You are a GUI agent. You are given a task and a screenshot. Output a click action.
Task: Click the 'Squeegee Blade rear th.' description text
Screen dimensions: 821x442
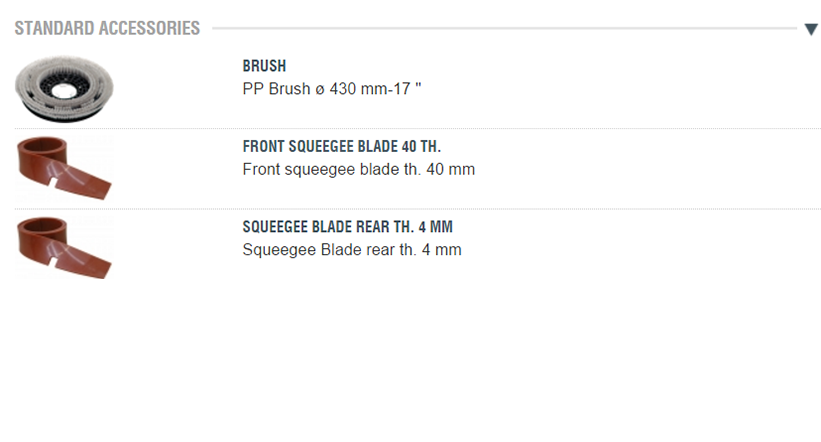click(x=330, y=249)
